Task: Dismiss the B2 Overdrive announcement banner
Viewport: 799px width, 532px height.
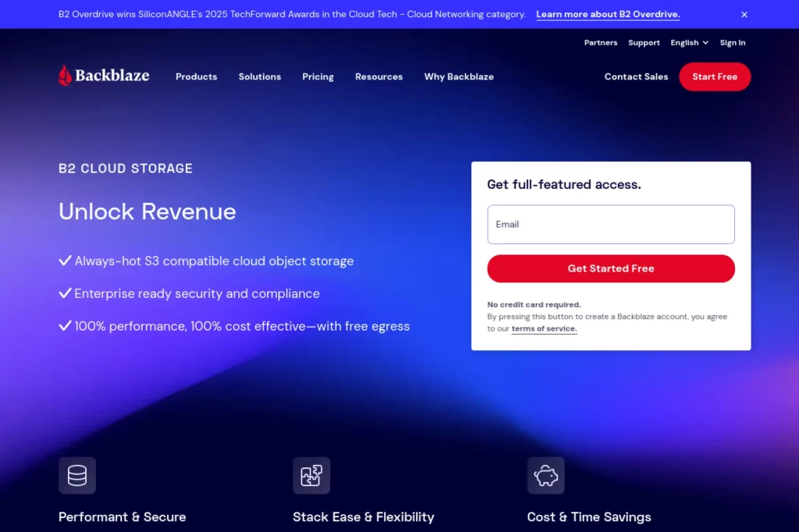Action: 743,14
